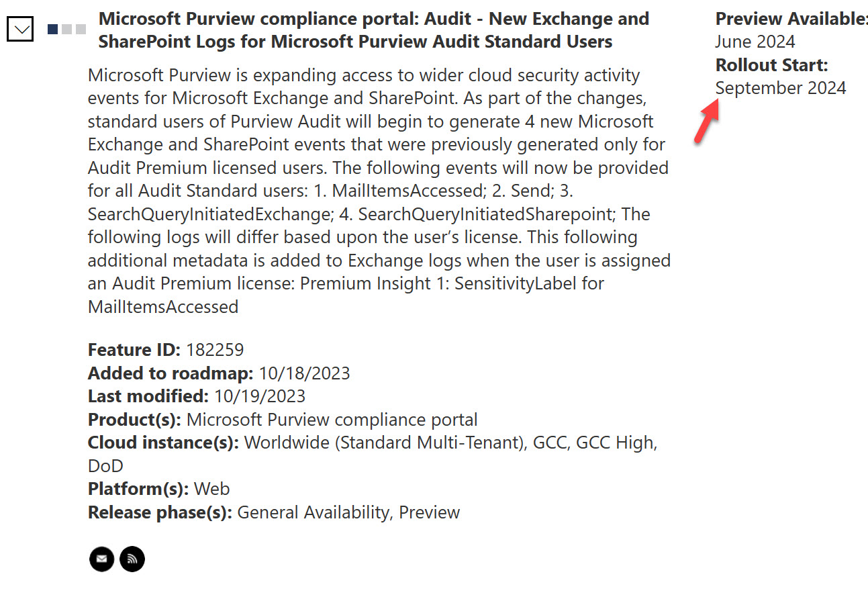Click the three-square rollout status indicator
This screenshot has width=868, height=597.
tap(65, 30)
